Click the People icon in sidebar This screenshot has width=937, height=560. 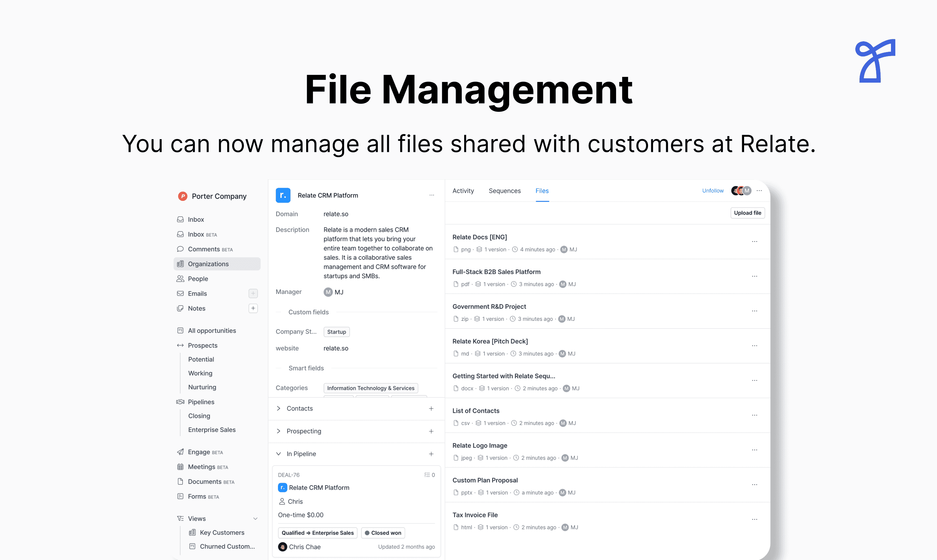[180, 278]
